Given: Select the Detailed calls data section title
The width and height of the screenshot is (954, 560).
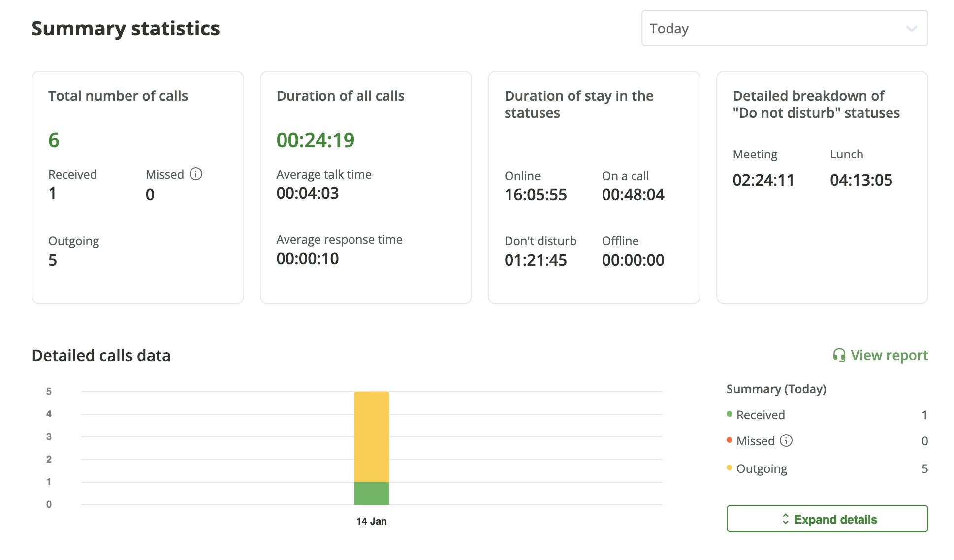Looking at the screenshot, I should point(101,355).
